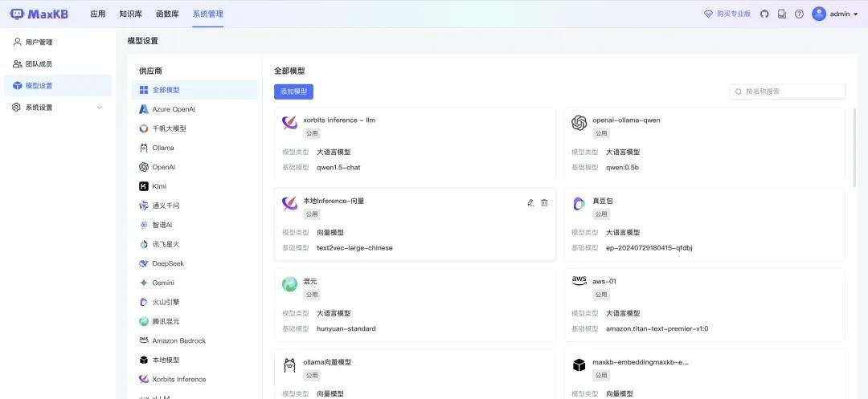The image size is (868, 399).
Task: Select the 本地模型 provider
Action: click(x=194, y=360)
